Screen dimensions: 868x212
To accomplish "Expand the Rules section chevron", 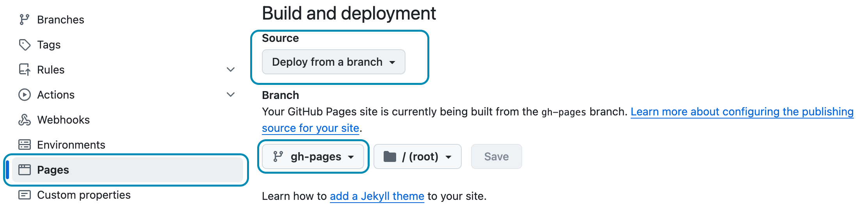I will 231,70.
